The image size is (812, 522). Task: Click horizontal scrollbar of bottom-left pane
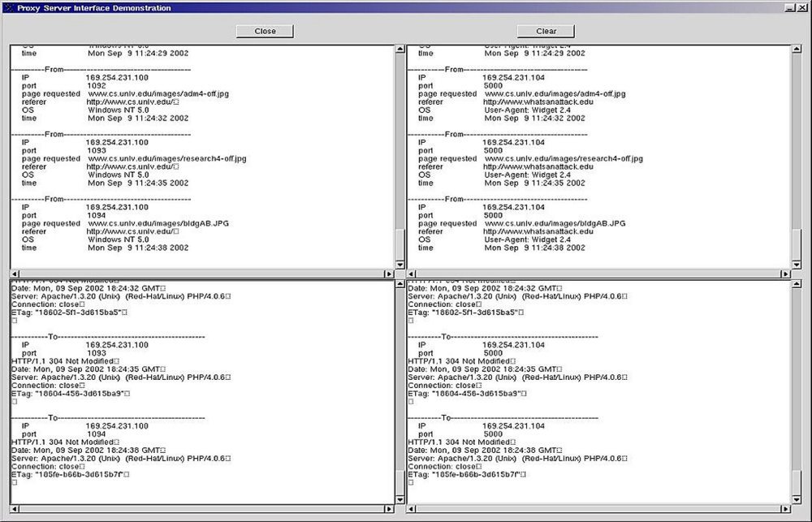(x=203, y=509)
